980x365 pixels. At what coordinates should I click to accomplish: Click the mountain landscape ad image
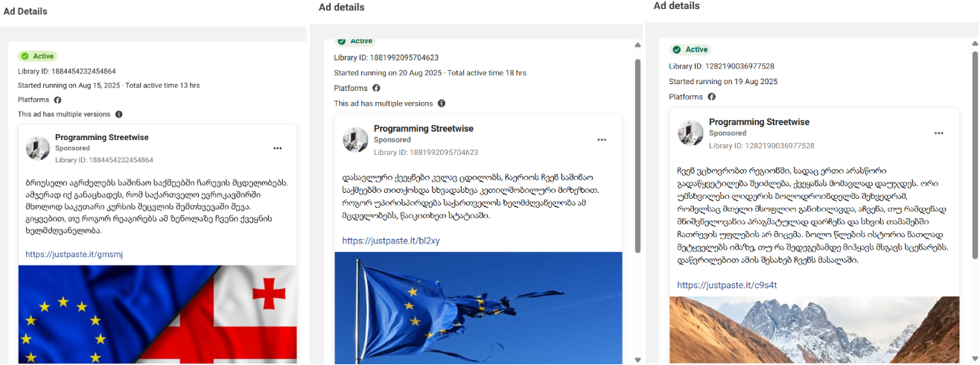815,331
